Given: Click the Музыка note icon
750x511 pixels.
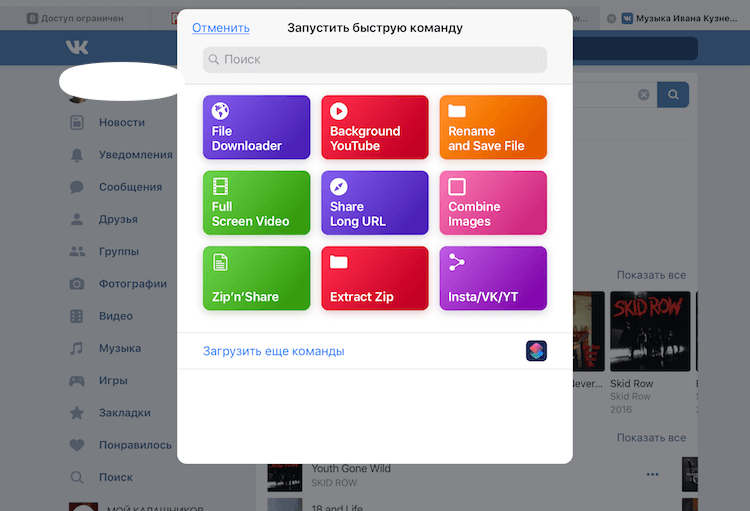Looking at the screenshot, I should pos(77,348).
